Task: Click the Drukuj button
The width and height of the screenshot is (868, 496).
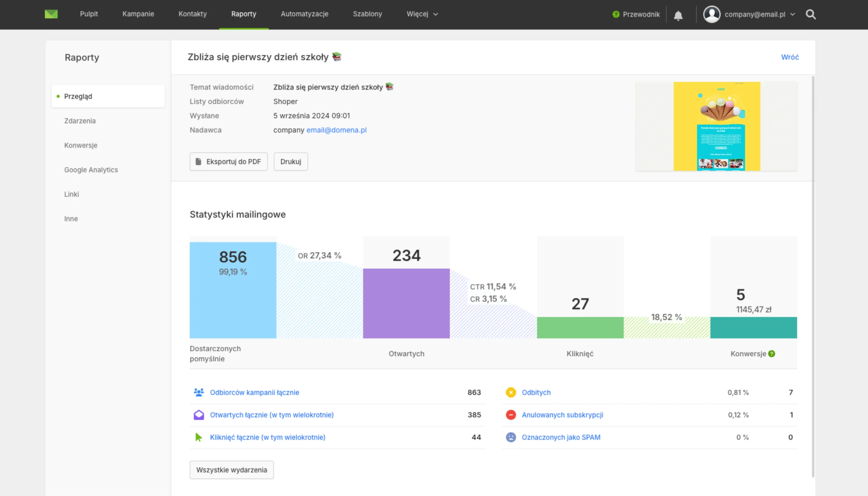Action: [291, 161]
